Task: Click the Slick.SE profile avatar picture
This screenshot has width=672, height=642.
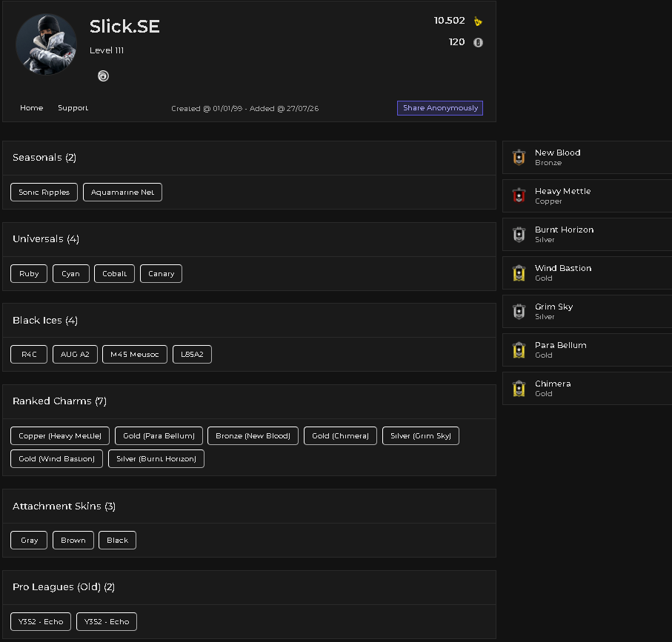Action: coord(46,44)
